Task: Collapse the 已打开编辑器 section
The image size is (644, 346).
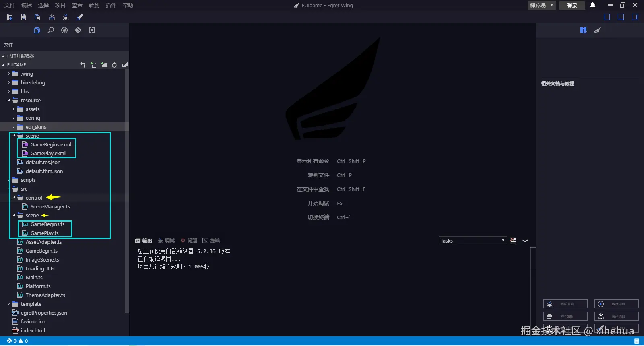Action: (4, 56)
